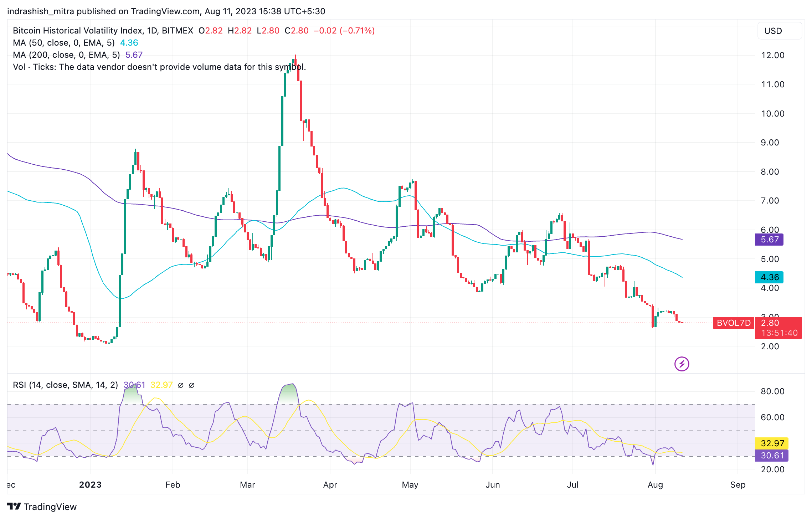Click the 12.00 price scale value
812x519 pixels.
click(x=772, y=55)
